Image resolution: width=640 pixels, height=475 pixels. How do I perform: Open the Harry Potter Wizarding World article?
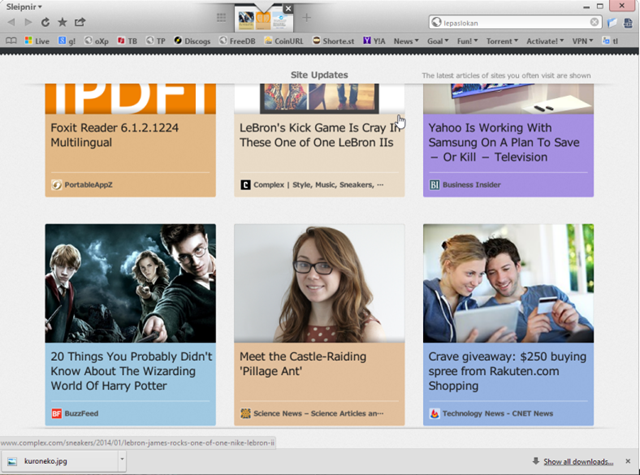[x=131, y=371]
